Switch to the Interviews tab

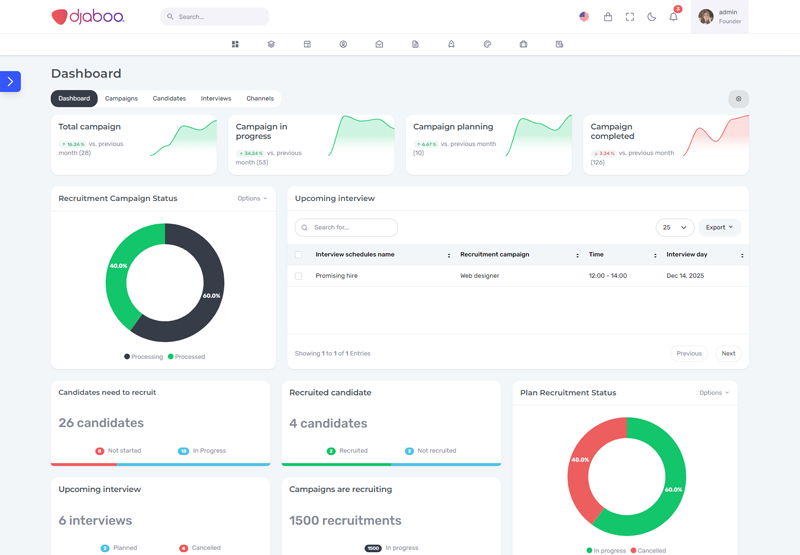coord(216,99)
